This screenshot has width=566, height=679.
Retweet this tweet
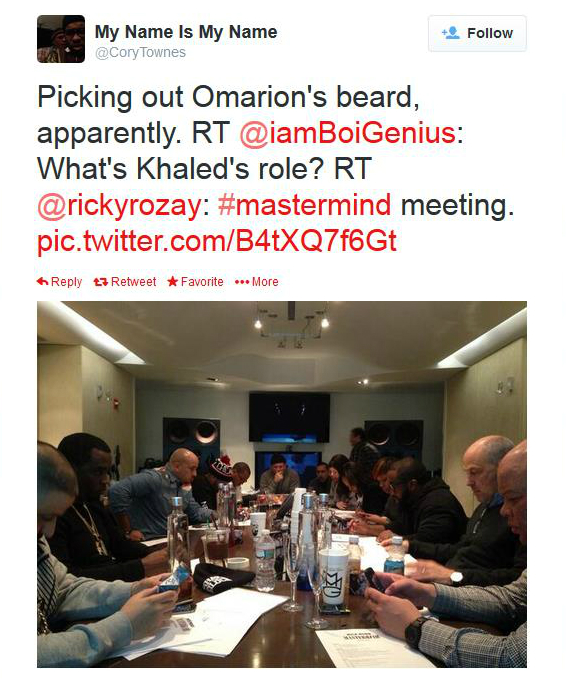pos(125,282)
